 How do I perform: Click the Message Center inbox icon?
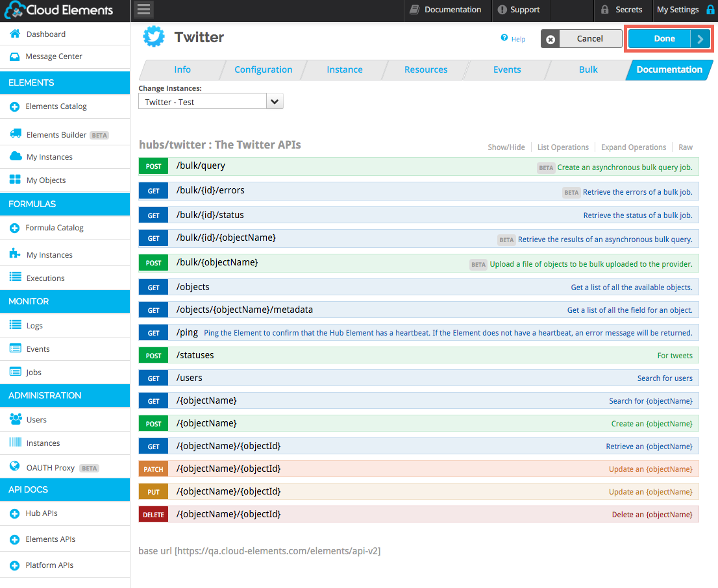tap(15, 56)
